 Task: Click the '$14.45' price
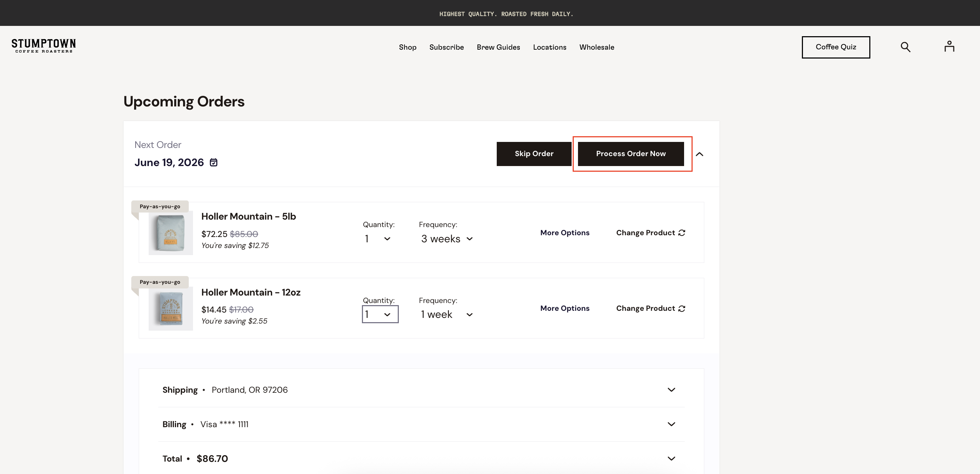(214, 310)
